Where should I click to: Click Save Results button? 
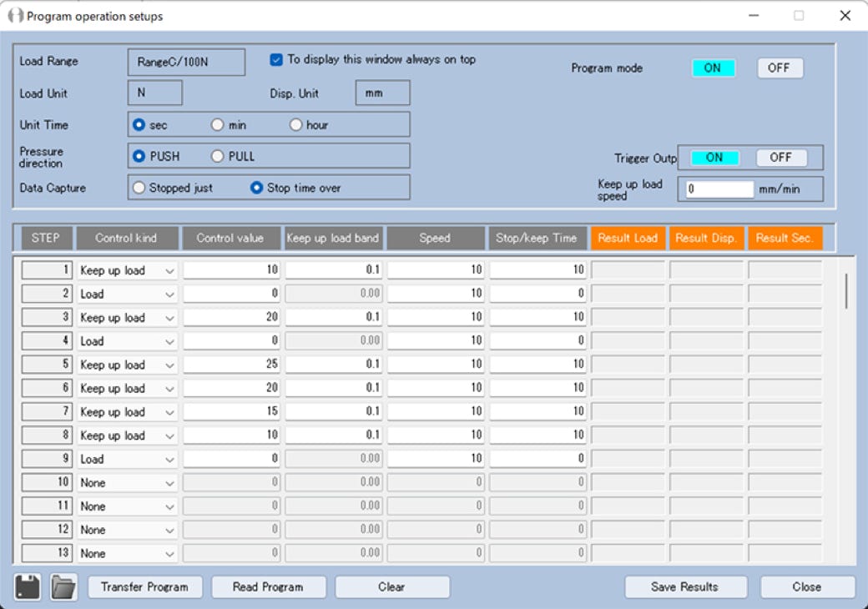685,586
